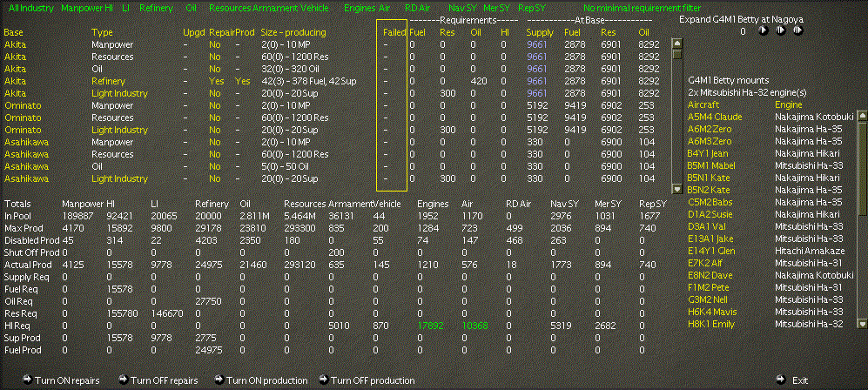The image size is (868, 390).
Task: Open Ominato base in the Resources row
Action: pyautogui.click(x=23, y=118)
